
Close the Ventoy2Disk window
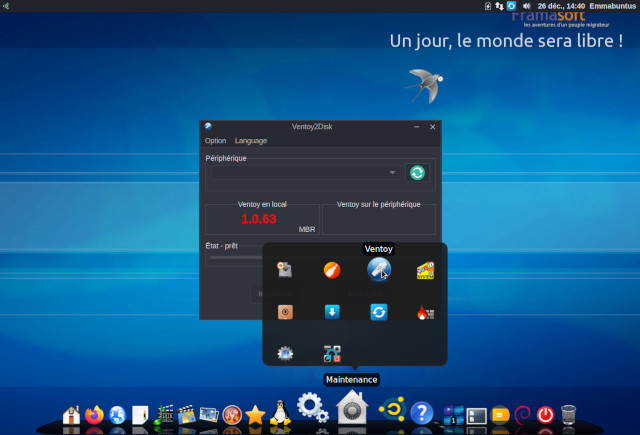coord(433,127)
